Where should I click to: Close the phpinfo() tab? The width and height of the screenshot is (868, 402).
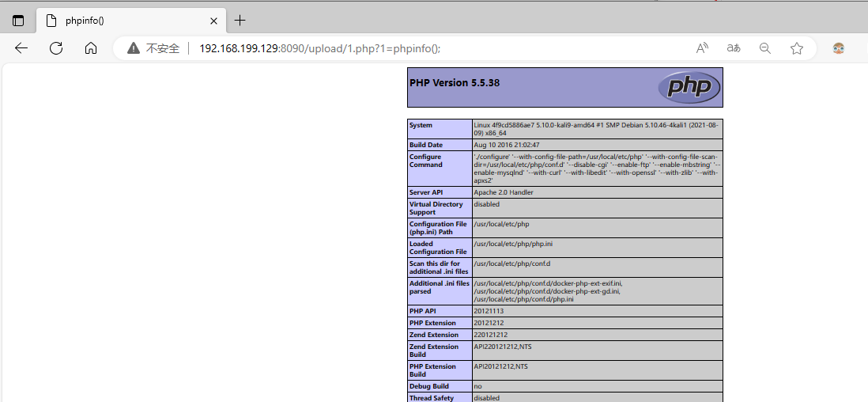(x=213, y=21)
